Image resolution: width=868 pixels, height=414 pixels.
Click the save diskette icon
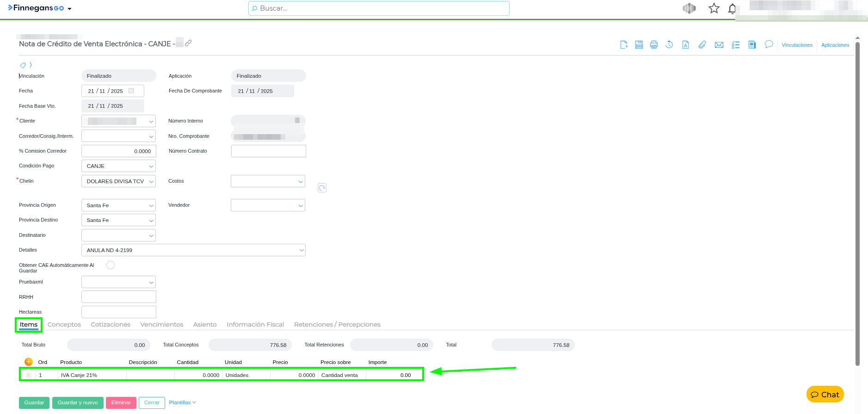point(639,45)
